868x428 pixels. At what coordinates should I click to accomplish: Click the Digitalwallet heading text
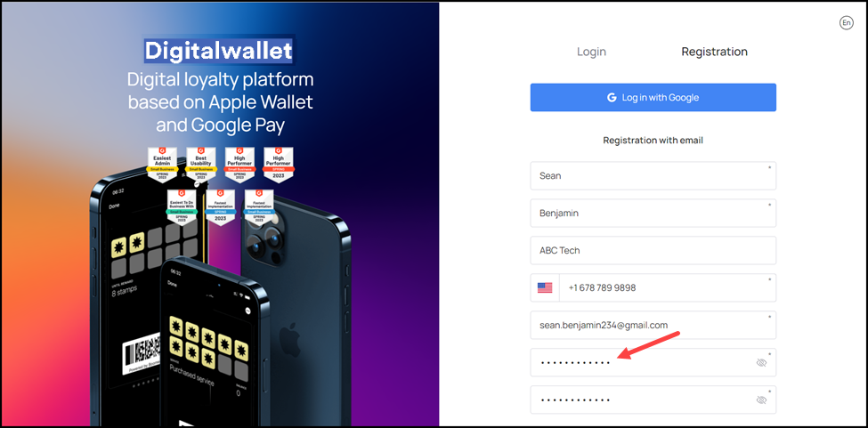218,51
